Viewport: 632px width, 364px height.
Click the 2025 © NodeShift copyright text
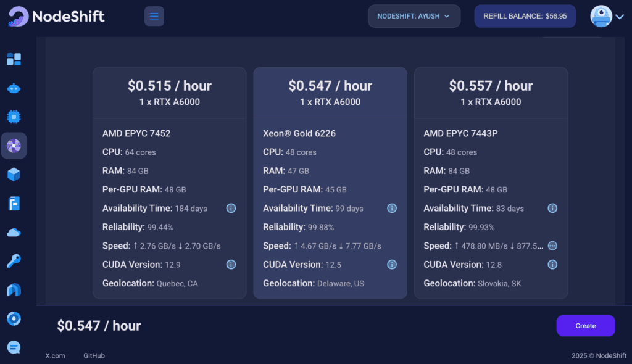coord(599,355)
